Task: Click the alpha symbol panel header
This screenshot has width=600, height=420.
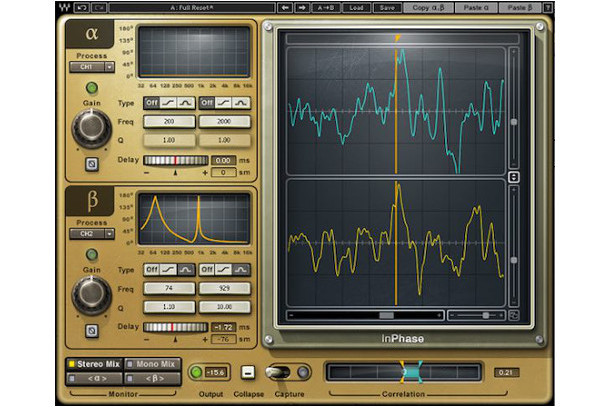Action: pyautogui.click(x=90, y=34)
